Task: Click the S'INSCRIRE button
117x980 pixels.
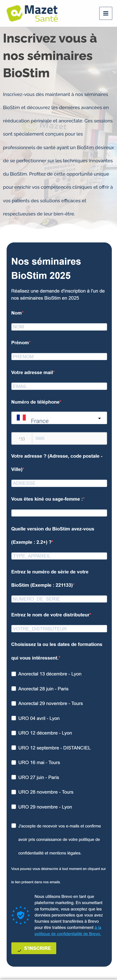Action: click(x=34, y=948)
